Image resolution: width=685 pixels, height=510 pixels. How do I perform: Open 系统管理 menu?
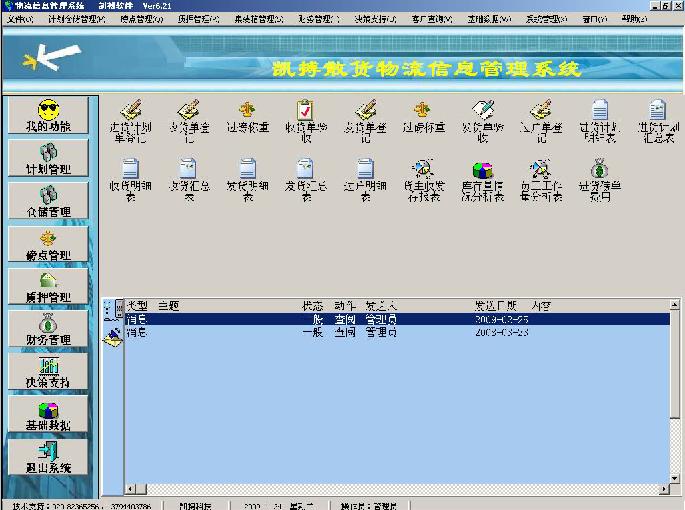[547, 19]
